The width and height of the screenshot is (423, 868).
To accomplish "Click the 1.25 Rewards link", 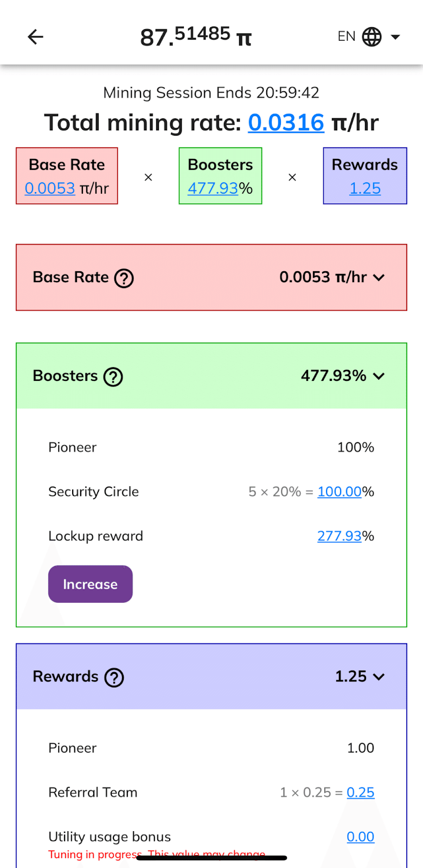I will pyautogui.click(x=364, y=188).
